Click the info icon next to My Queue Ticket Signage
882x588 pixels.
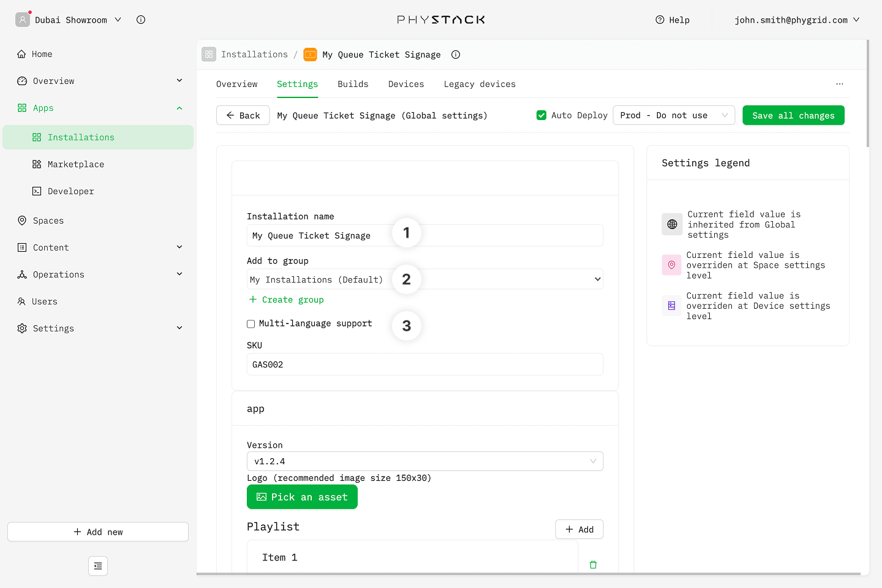pos(456,55)
